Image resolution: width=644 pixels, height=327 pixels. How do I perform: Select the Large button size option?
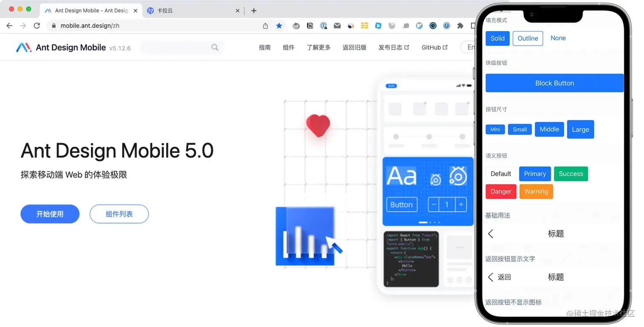point(580,129)
